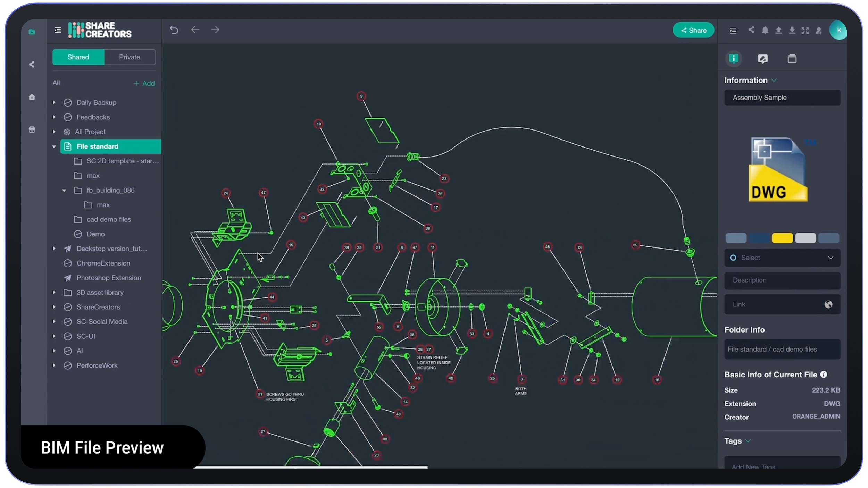Switch to the Shared toggle
868x488 pixels.
(x=78, y=57)
